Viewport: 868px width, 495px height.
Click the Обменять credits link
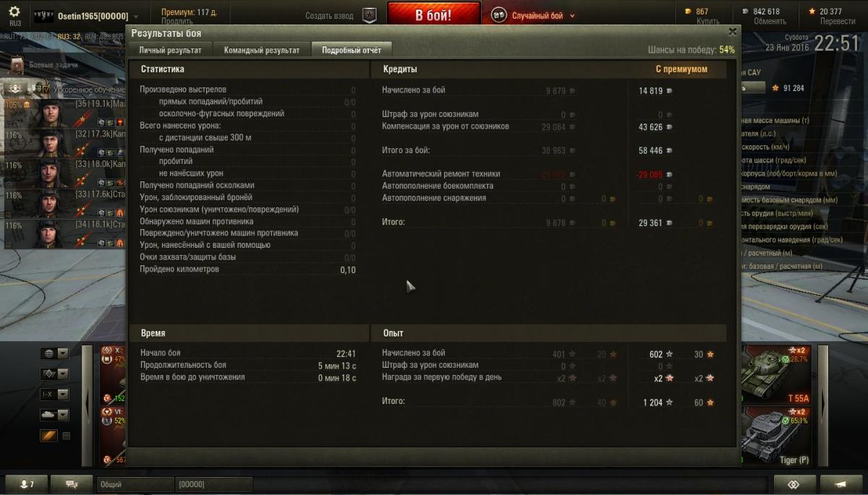point(769,22)
